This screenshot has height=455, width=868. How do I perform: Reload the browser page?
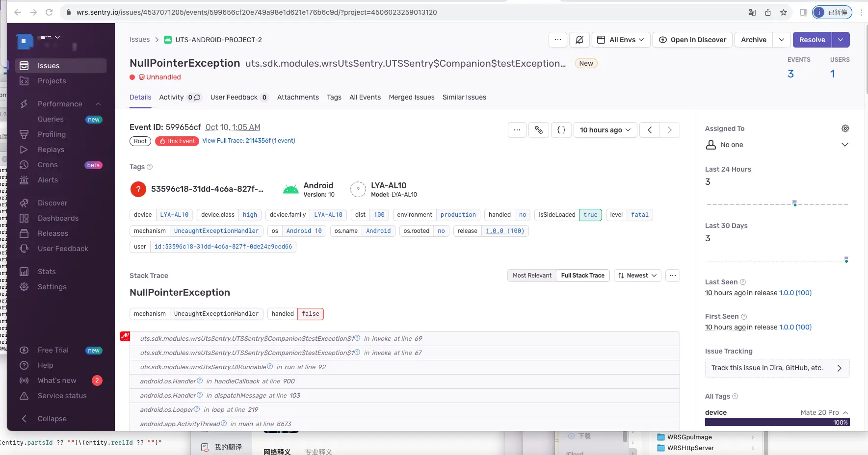[49, 12]
